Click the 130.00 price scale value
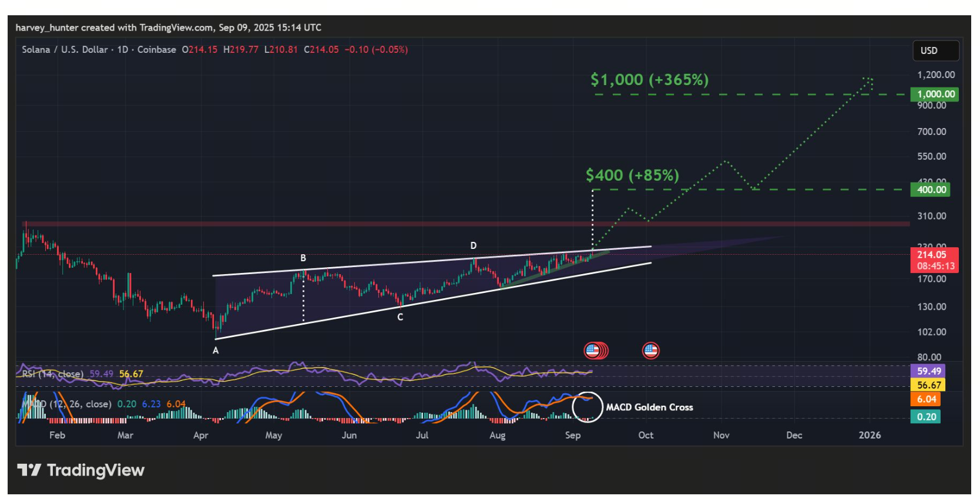 click(932, 306)
